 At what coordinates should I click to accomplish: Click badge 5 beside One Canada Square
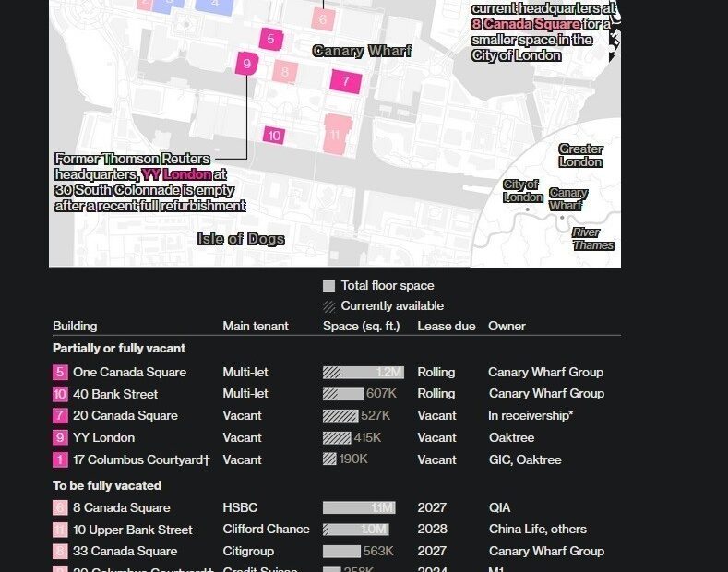coord(60,373)
